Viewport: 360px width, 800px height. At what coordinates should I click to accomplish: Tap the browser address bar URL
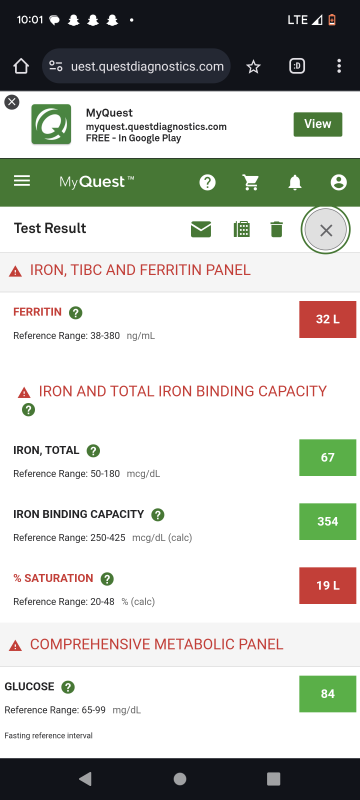[137, 66]
